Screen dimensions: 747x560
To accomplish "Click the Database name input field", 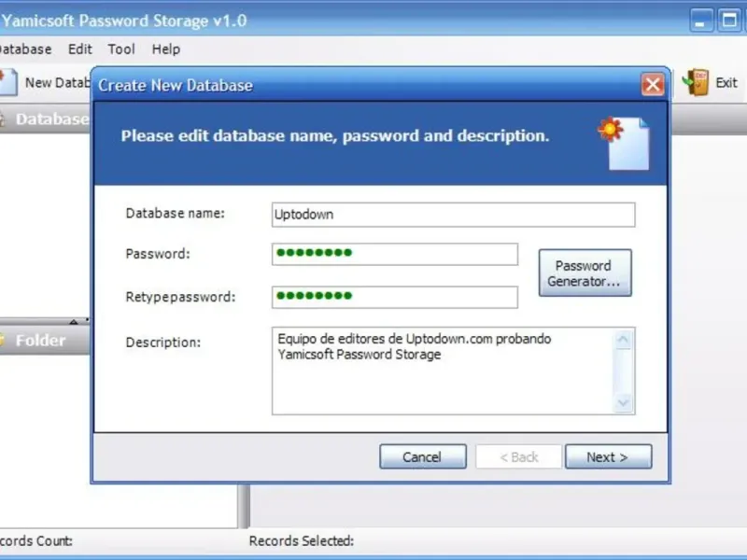I will (x=453, y=215).
